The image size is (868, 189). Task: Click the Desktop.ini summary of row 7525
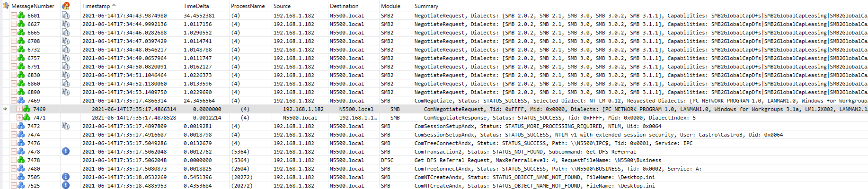tap(535, 186)
